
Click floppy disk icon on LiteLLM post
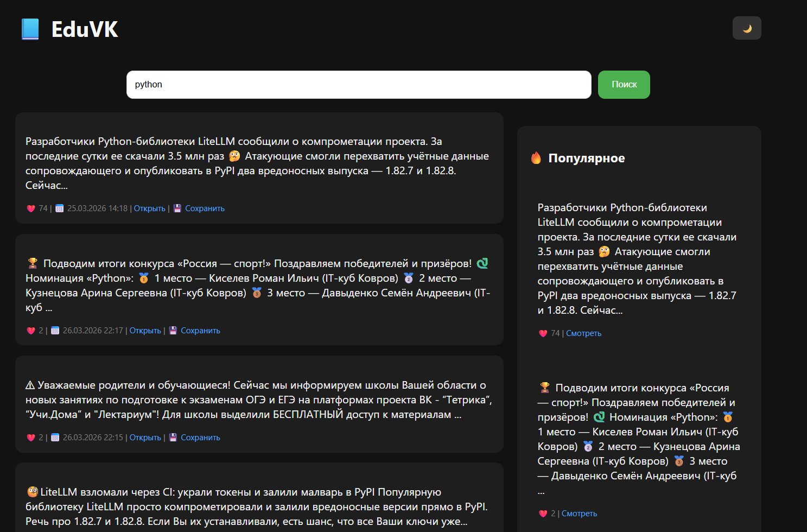pos(177,208)
